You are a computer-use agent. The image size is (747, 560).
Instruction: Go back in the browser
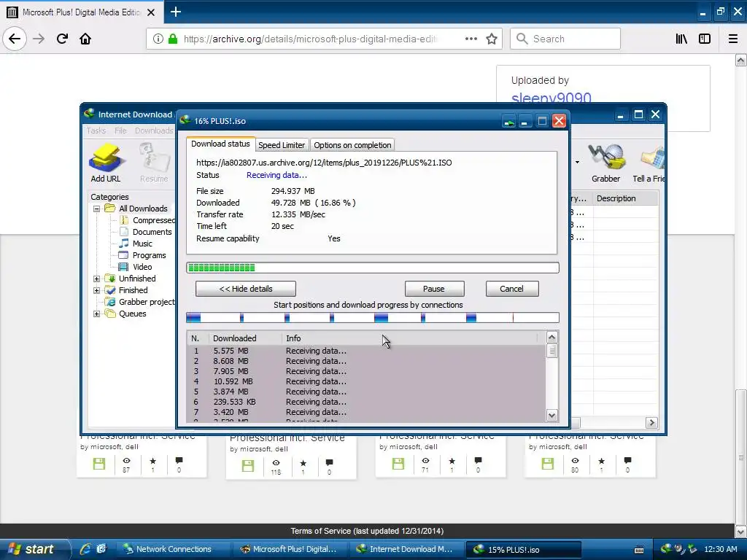[x=15, y=39]
